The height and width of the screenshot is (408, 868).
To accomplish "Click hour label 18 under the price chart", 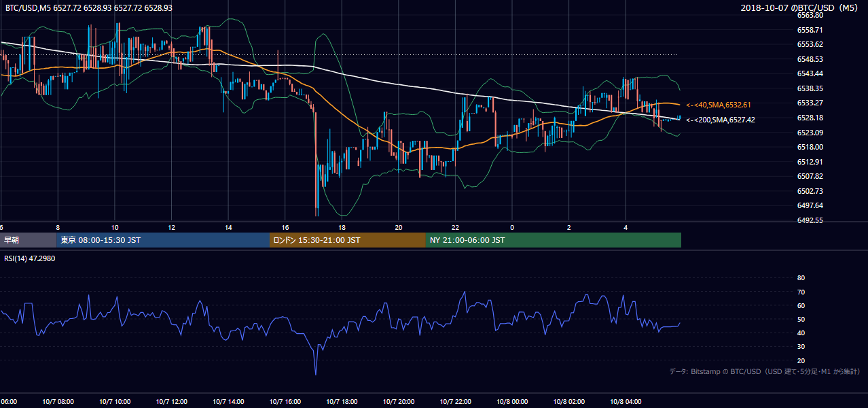I will [342, 228].
